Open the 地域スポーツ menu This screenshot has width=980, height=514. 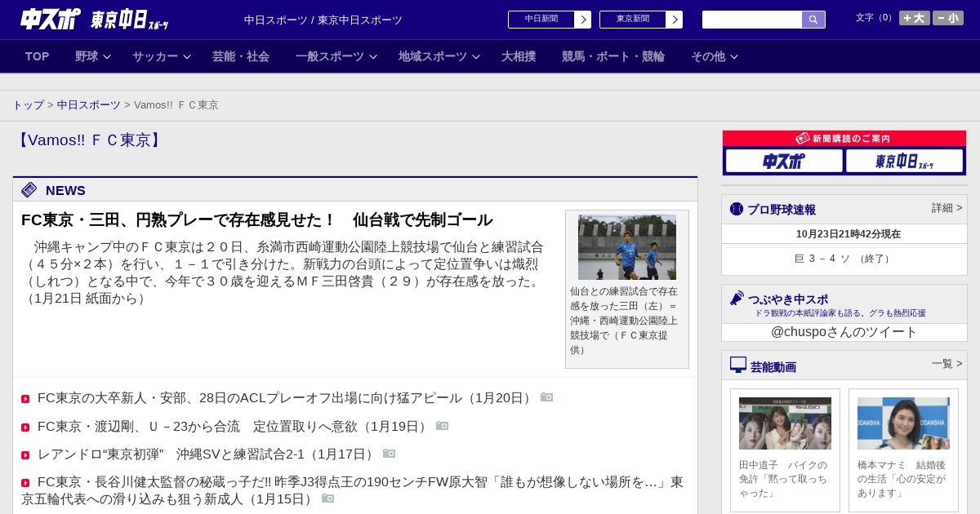pos(433,56)
